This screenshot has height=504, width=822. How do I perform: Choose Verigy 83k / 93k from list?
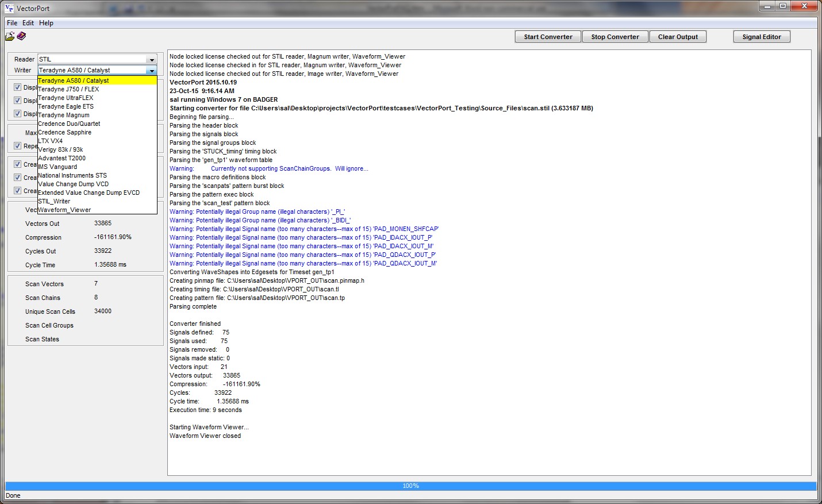pos(60,149)
